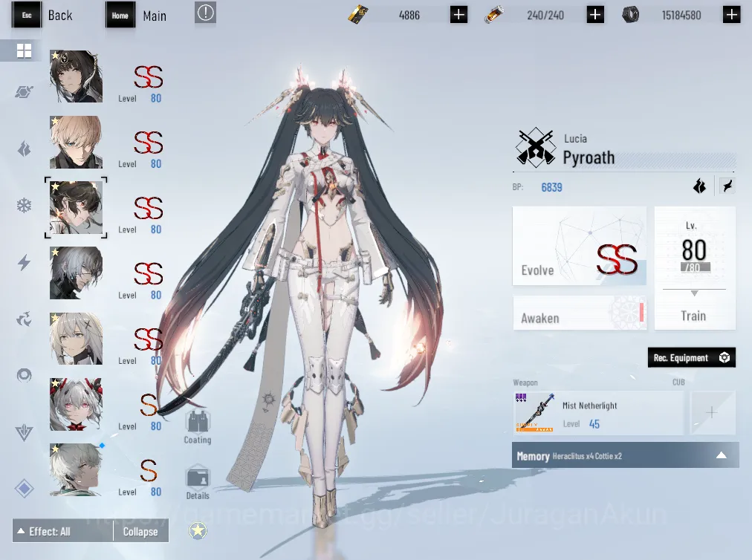Add cogs with plus next to 15184580

point(731,15)
